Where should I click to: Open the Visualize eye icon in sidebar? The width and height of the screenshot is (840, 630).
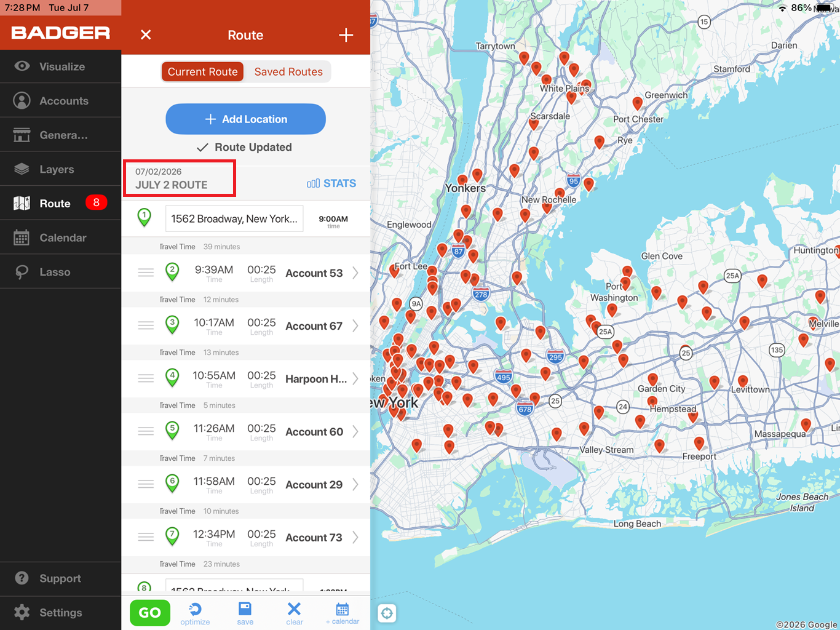(x=22, y=66)
